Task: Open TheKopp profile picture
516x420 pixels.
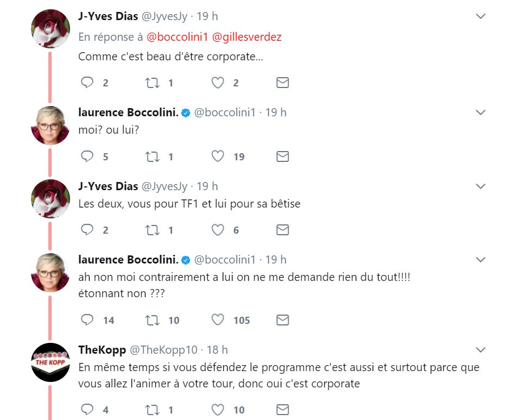Action: click(51, 362)
